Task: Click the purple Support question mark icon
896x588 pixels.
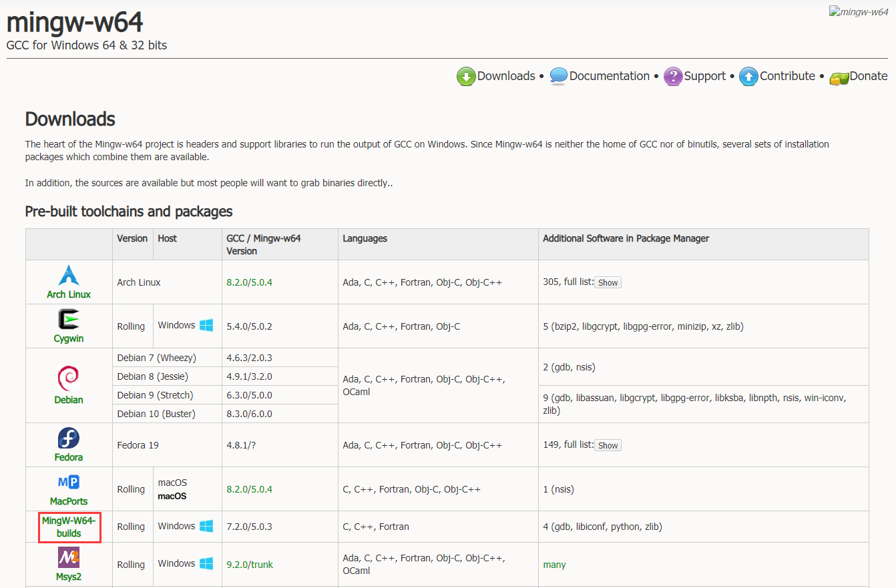Action: click(672, 76)
